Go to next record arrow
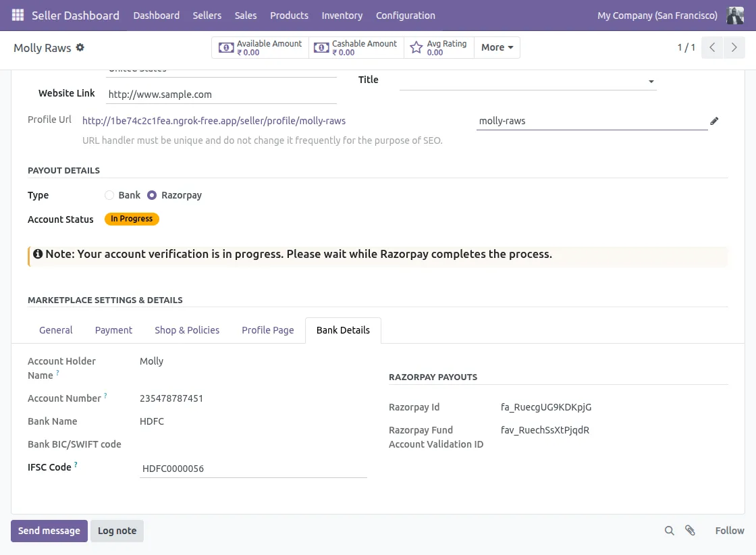This screenshot has width=756, height=555. [733, 48]
